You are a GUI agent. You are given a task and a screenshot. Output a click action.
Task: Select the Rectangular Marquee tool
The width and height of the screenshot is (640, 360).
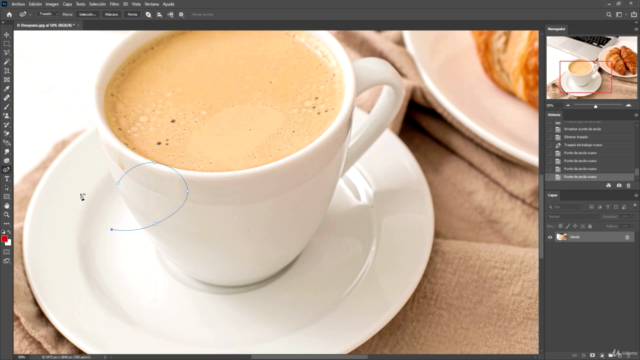tap(7, 44)
